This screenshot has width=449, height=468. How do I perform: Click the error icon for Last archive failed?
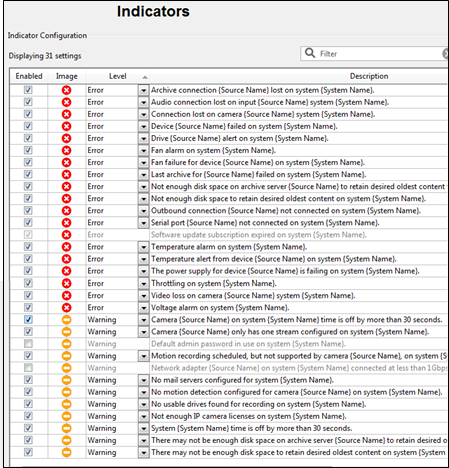point(66,174)
